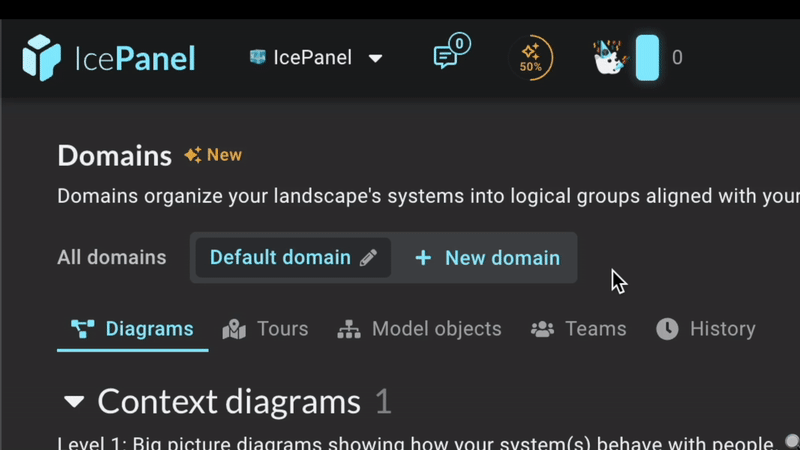Image resolution: width=800 pixels, height=450 pixels.
Task: Select the Default domain button
Action: pos(293,258)
